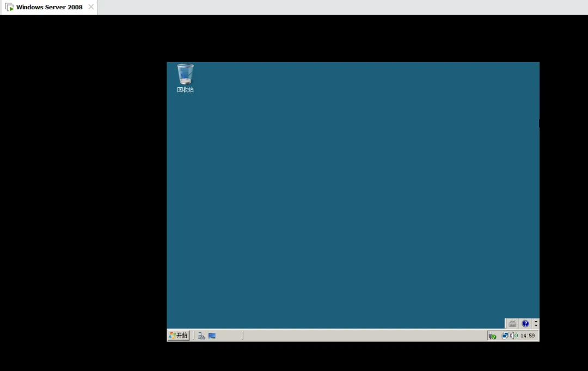Click the volume speaker tray icon
This screenshot has width=588, height=371.
pyautogui.click(x=514, y=336)
